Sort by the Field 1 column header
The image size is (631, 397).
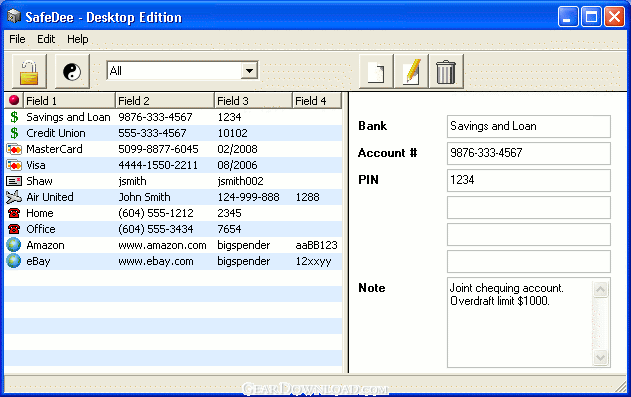pyautogui.click(x=69, y=101)
